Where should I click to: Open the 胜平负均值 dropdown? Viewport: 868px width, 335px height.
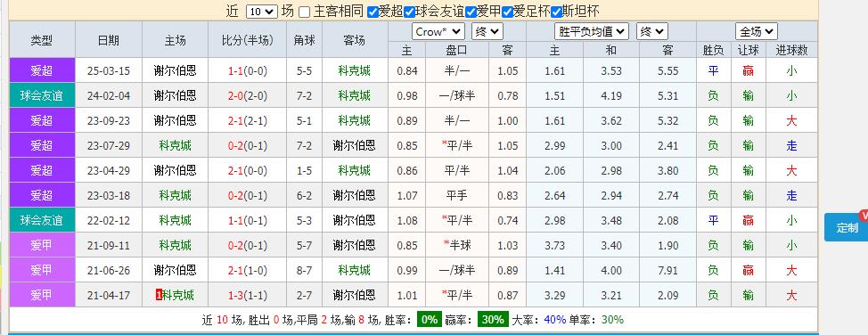592,31
